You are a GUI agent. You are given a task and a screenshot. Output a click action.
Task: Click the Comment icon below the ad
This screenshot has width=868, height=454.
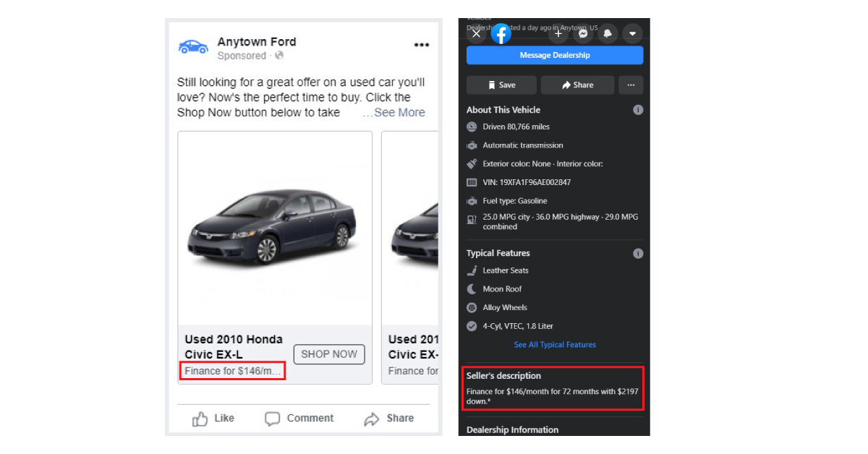(272, 418)
